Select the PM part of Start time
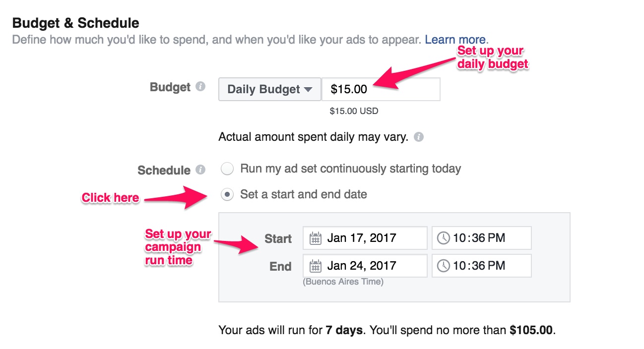 (497, 238)
